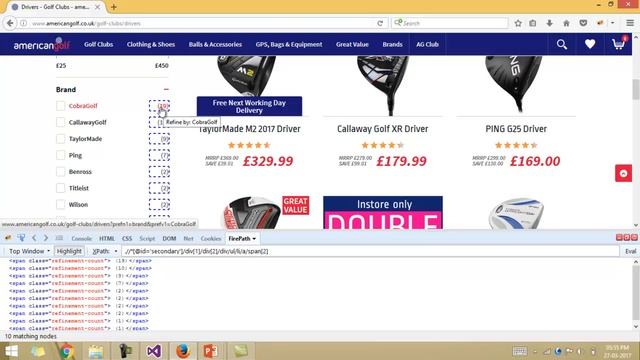Open the on-screen keyboard tray icon
The height and width of the screenshot is (360, 640).
[520, 351]
